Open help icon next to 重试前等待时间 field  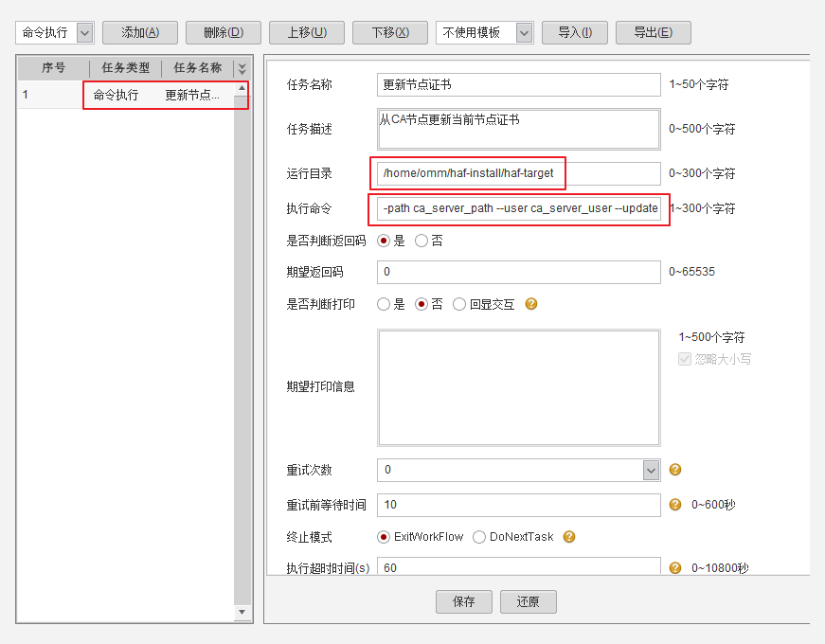pos(675,505)
